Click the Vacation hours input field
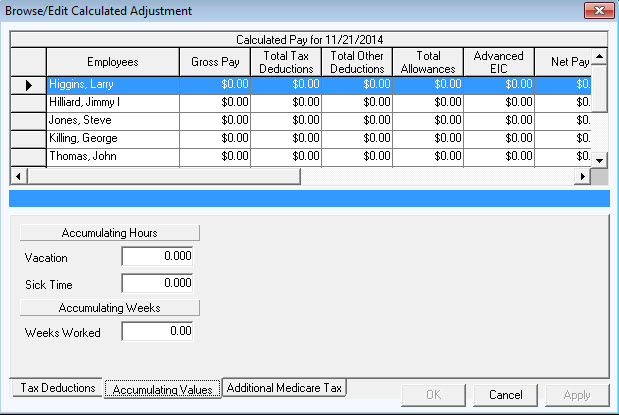 point(157,257)
